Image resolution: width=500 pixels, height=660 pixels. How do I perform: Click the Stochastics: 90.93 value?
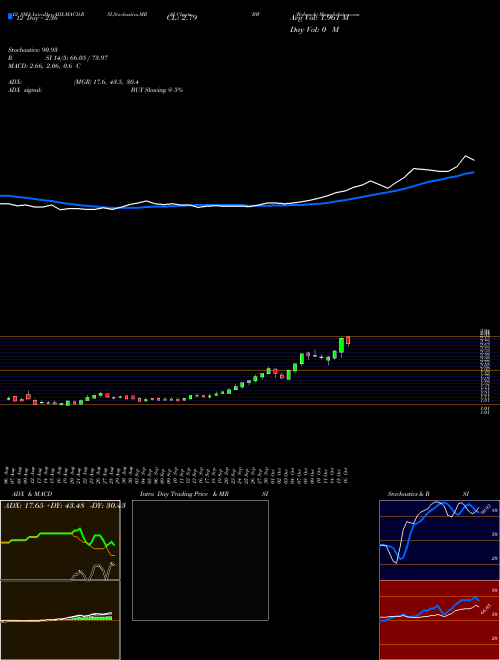[x=33, y=50]
